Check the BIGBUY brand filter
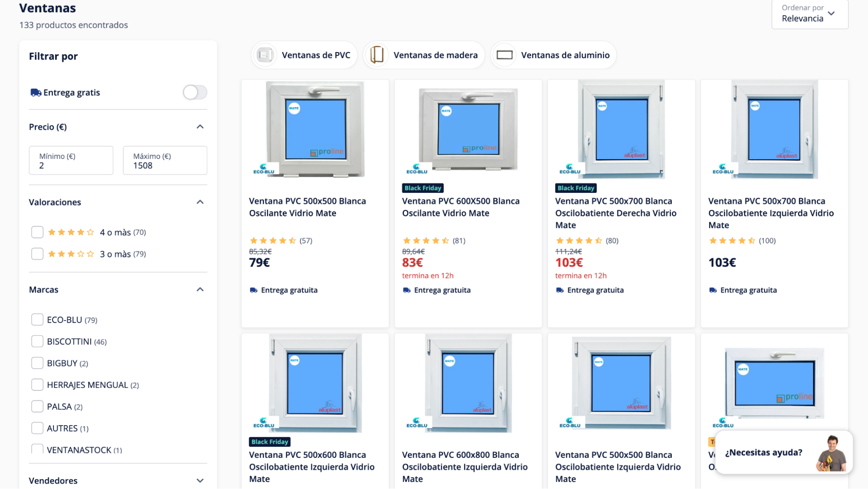 [37, 363]
